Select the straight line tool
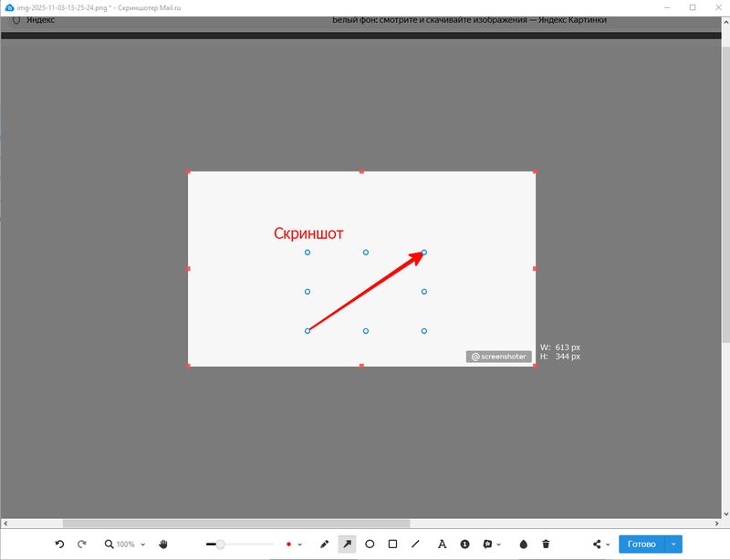 pos(415,544)
